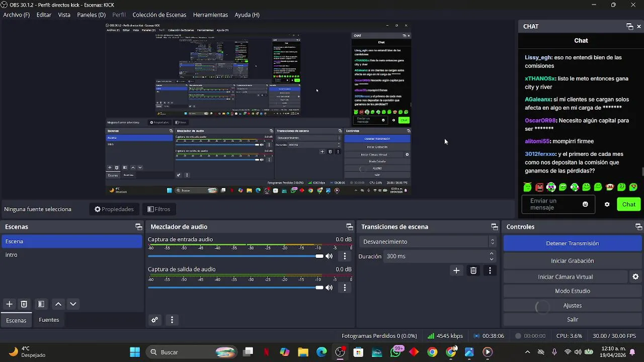This screenshot has width=644, height=362.
Task: Pop out the Escenas dock panel
Action: point(138,227)
